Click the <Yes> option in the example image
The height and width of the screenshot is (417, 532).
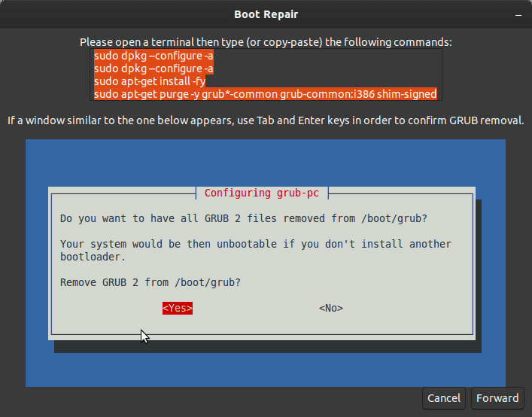178,308
